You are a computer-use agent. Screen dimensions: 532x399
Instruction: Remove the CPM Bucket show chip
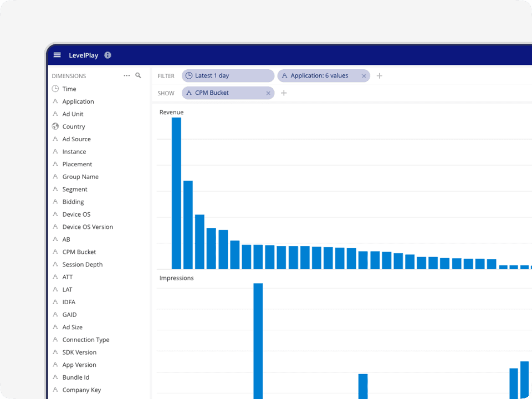tap(268, 93)
